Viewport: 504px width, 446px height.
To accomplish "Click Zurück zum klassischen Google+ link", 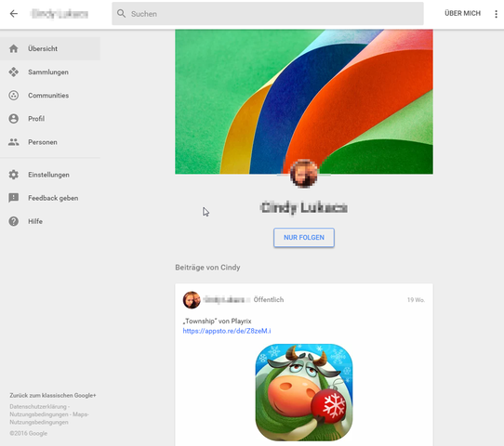I will pyautogui.click(x=53, y=395).
